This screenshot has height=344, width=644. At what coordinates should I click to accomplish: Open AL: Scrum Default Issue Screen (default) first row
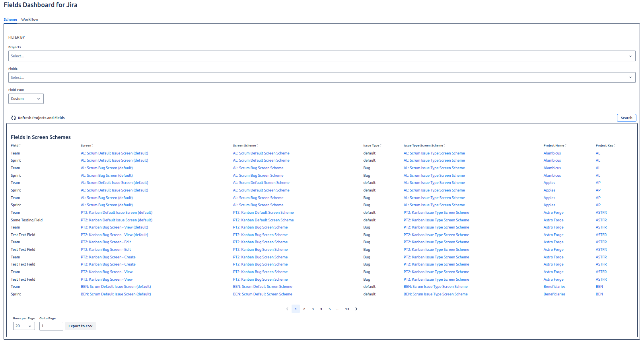[x=115, y=153]
